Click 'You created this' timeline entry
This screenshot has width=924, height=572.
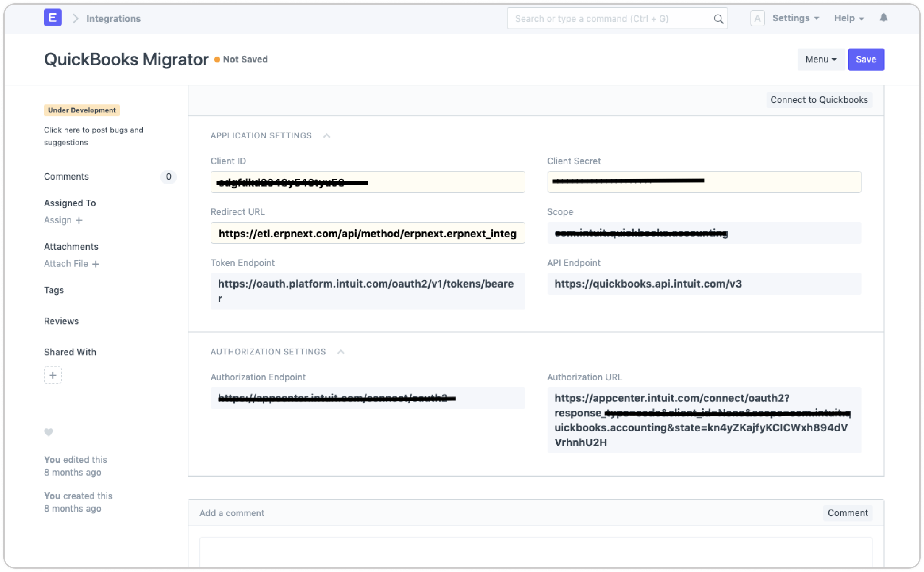78,502
